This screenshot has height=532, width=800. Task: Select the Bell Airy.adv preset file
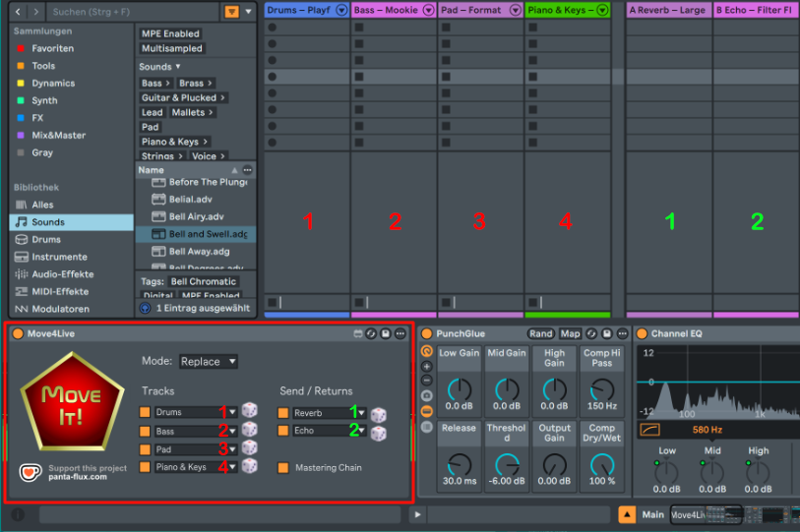pyautogui.click(x=196, y=216)
